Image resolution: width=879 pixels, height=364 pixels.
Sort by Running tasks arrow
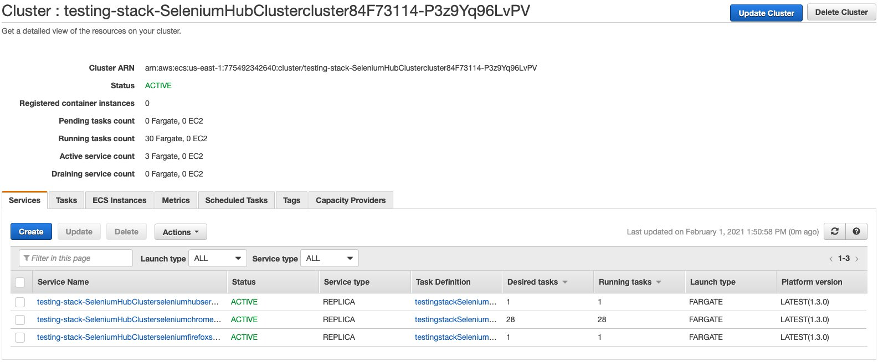pyautogui.click(x=659, y=282)
